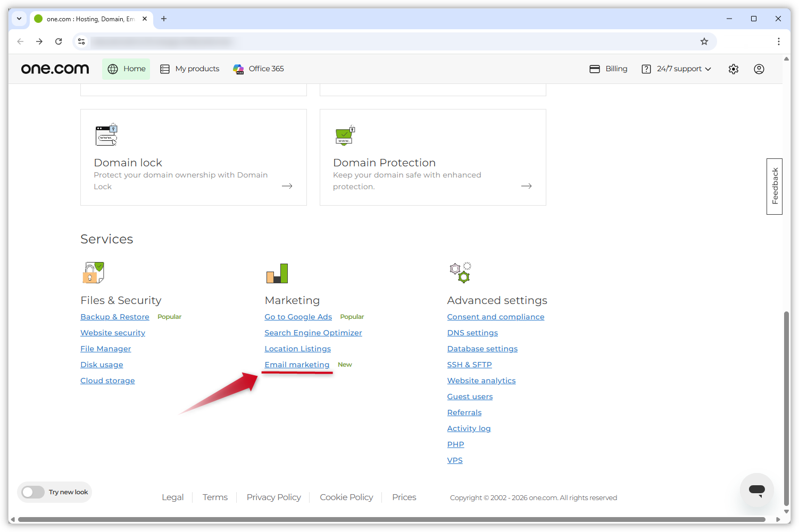Click the Marketing bar chart icon

pos(277,273)
